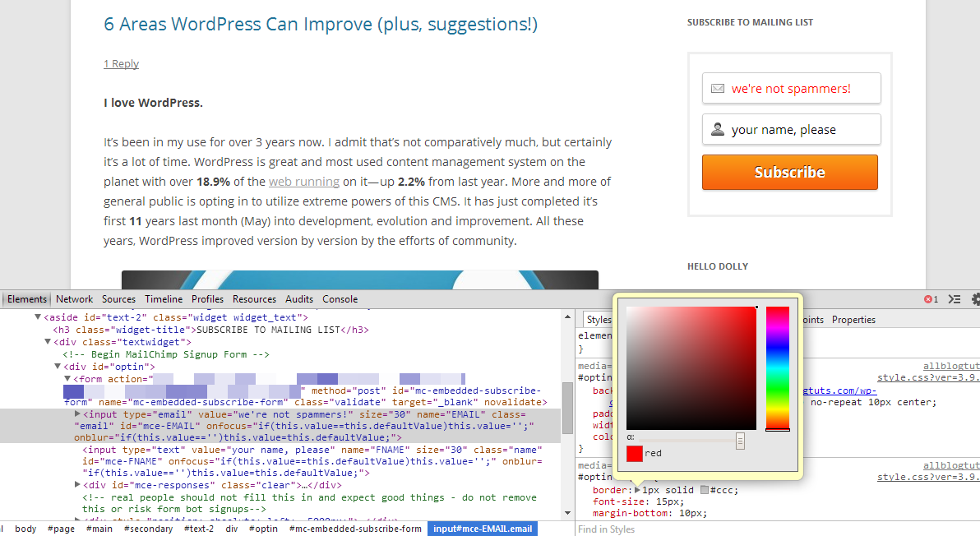Switch to the Network tab
The height and width of the screenshot is (536, 980).
(x=75, y=299)
